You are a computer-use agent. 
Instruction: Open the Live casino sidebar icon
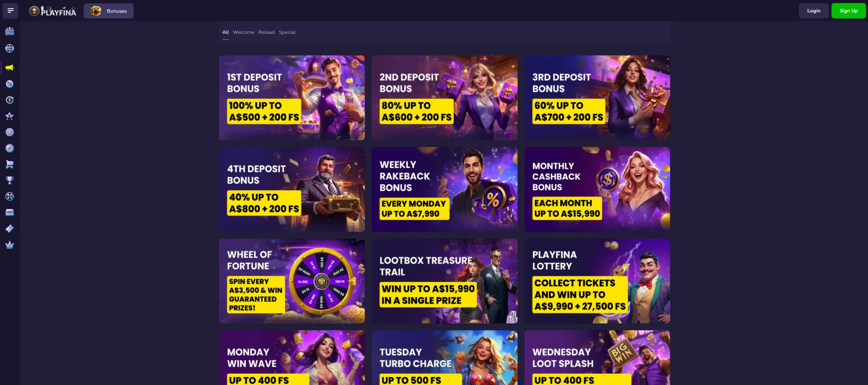(x=10, y=49)
